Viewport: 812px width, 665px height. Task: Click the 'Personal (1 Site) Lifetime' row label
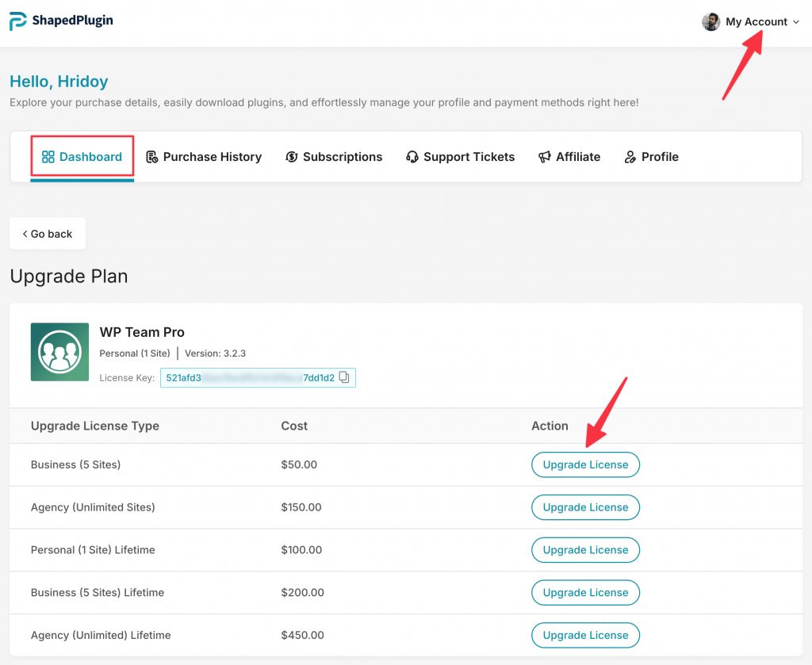93,549
